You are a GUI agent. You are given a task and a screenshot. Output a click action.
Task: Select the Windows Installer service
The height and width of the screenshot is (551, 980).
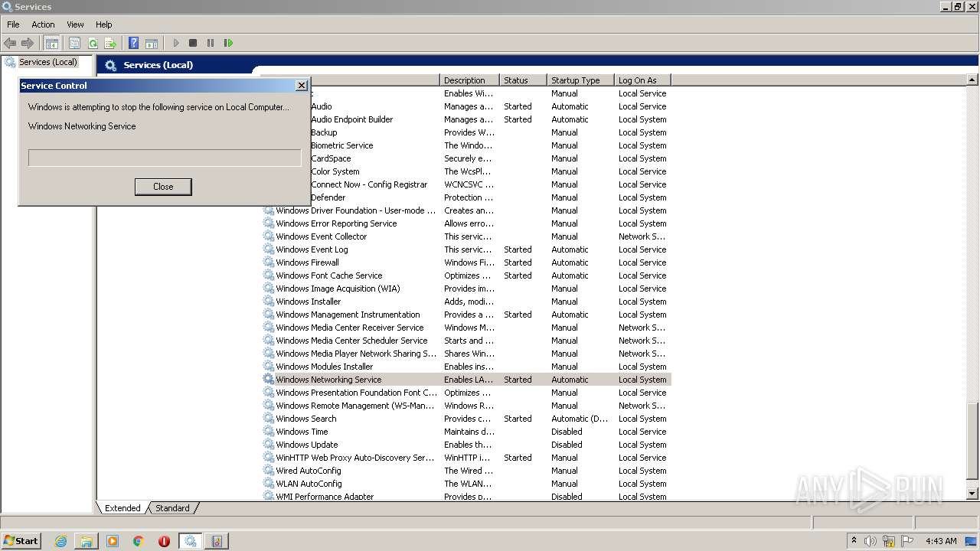309,302
